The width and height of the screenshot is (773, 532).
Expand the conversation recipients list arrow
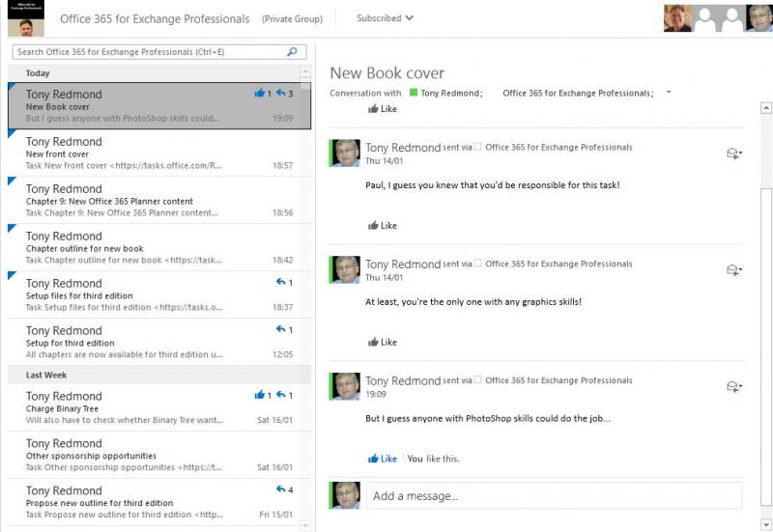[x=669, y=92]
